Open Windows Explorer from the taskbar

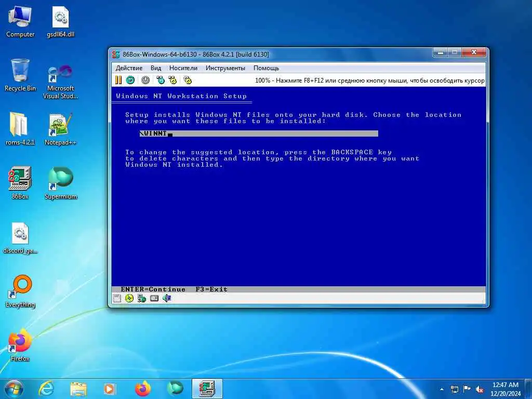pyautogui.click(x=78, y=389)
